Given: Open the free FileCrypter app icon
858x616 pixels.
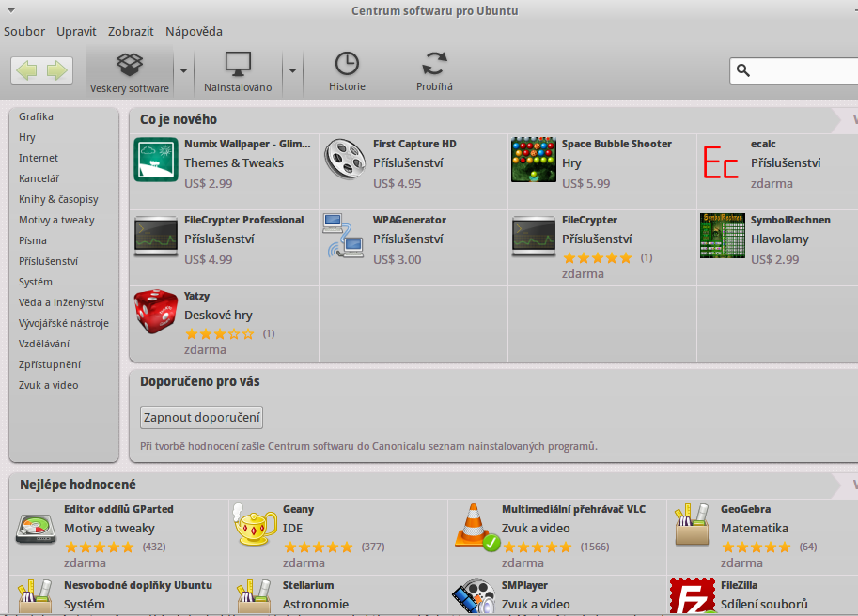Looking at the screenshot, I should tap(534, 236).
